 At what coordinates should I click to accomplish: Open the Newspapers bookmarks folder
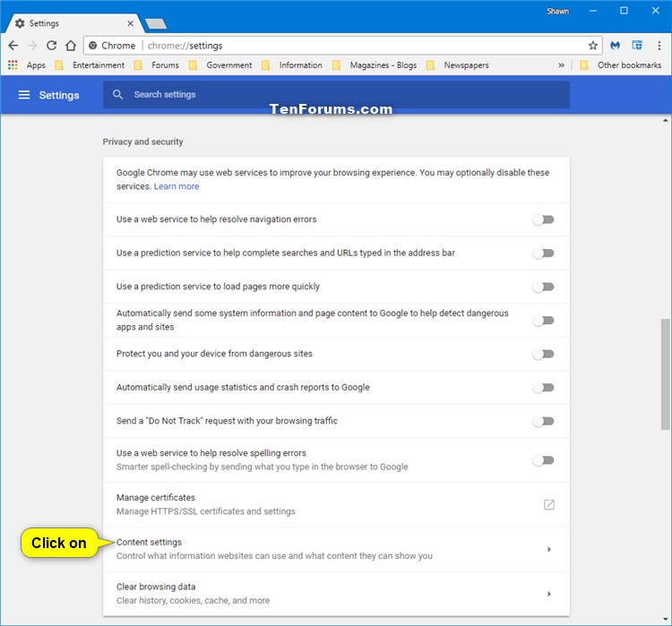457,65
